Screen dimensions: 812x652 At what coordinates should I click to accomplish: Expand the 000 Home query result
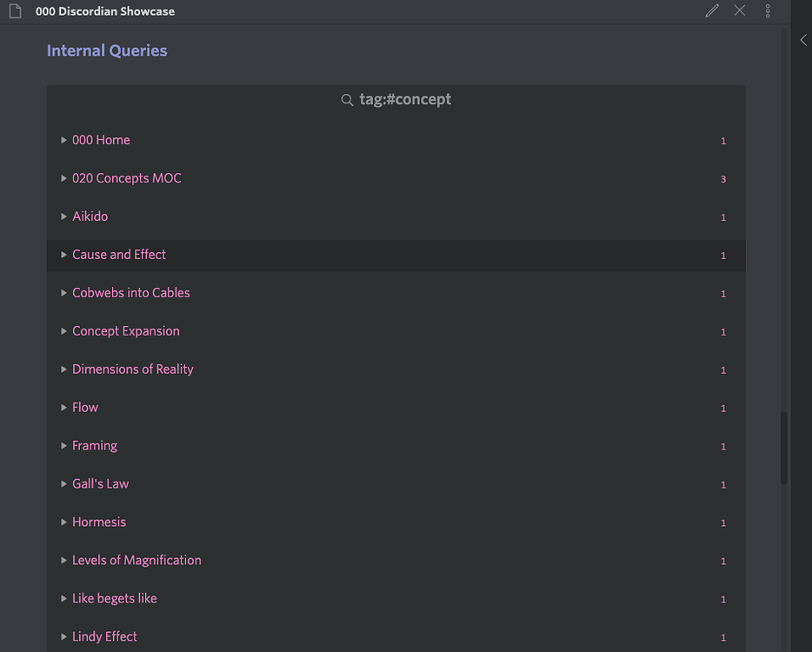[63, 140]
